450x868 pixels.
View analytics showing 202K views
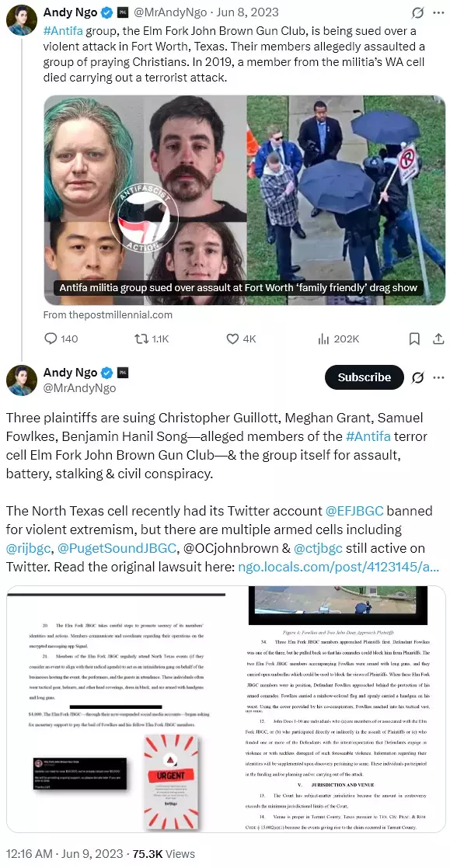pos(339,339)
